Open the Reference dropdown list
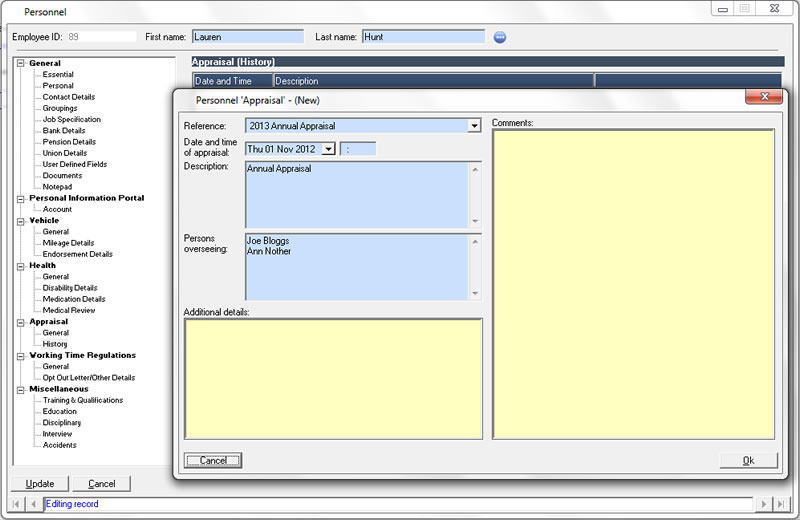The height and width of the screenshot is (520, 800). (474, 127)
